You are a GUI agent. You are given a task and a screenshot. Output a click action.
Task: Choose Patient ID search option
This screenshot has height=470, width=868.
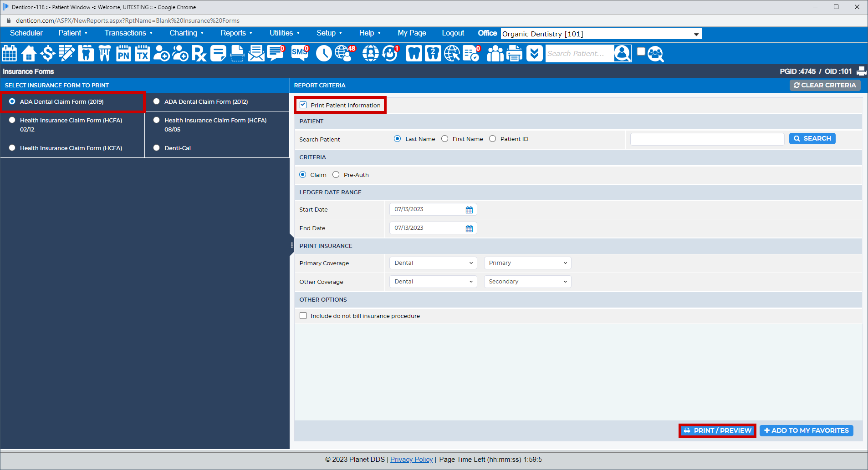click(x=493, y=139)
